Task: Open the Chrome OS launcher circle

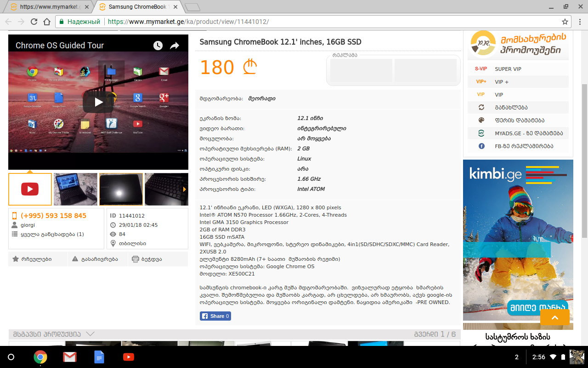Action: coord(11,357)
